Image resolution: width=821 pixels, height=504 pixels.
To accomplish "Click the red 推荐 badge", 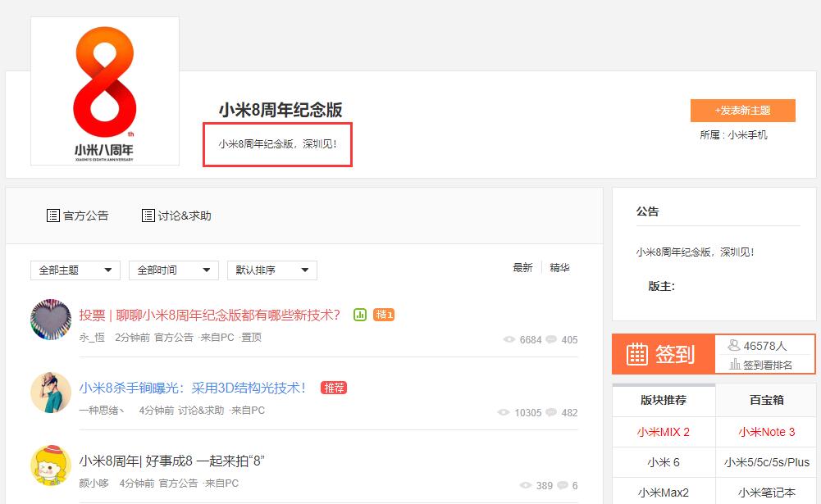I will pyautogui.click(x=334, y=388).
